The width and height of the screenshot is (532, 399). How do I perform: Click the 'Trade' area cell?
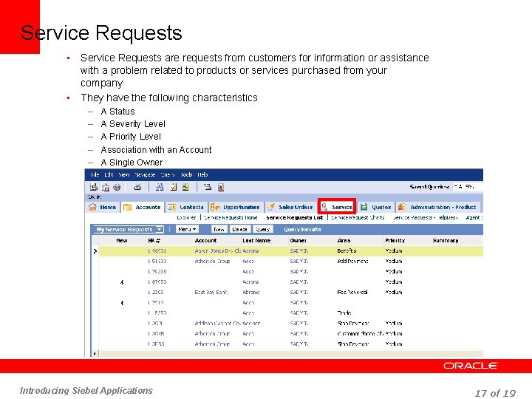point(344,313)
